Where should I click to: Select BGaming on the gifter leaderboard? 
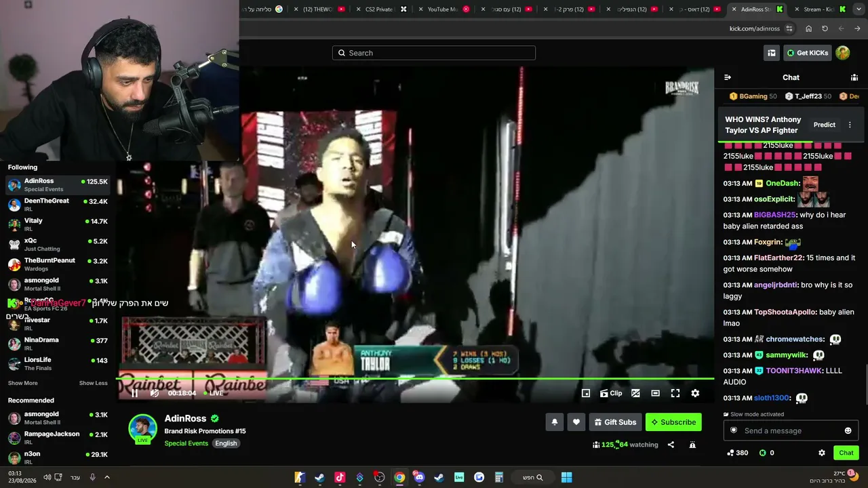coord(753,96)
